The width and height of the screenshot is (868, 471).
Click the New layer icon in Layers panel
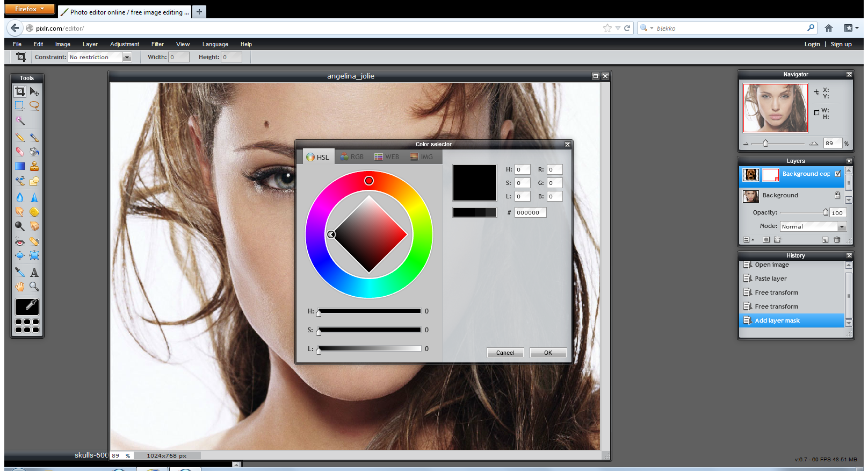click(x=825, y=240)
